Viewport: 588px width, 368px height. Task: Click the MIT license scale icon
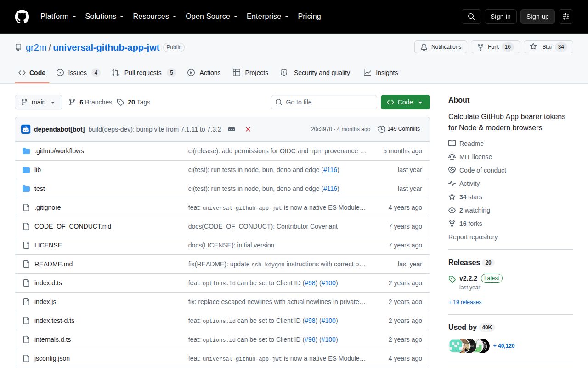[x=452, y=157]
